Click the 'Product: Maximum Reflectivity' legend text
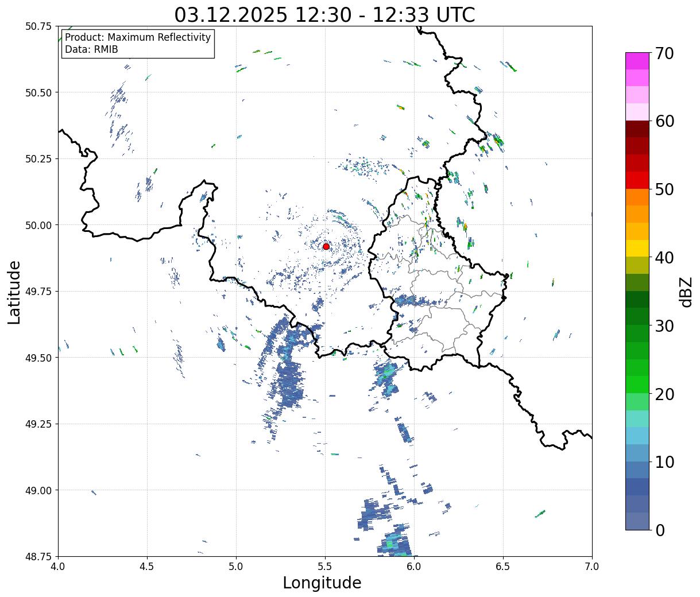The width and height of the screenshot is (700, 597). click(138, 37)
